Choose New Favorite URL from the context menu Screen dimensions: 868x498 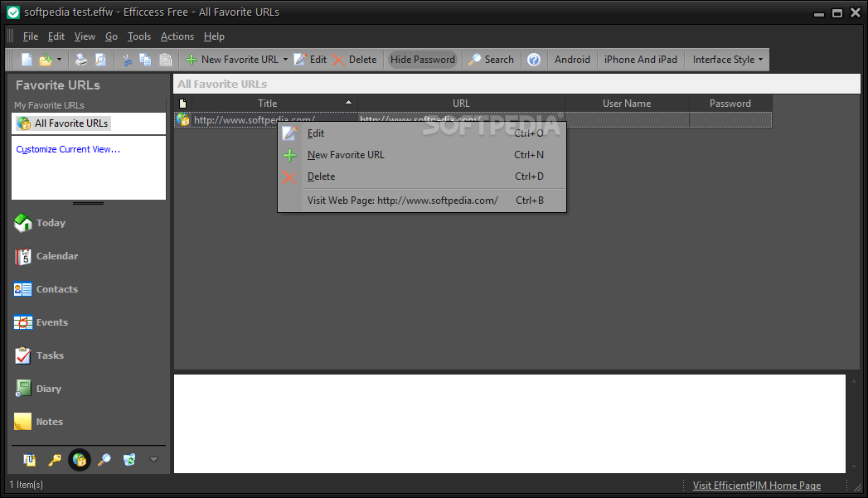422,155
